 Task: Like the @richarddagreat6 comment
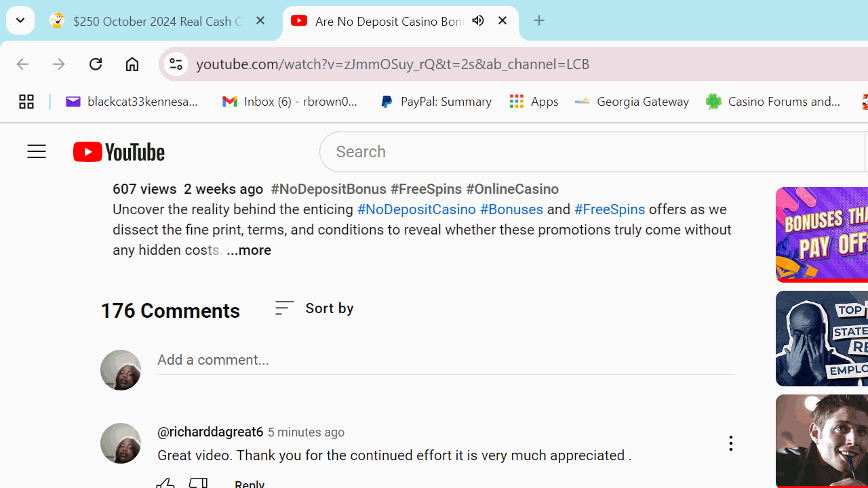coord(165,484)
